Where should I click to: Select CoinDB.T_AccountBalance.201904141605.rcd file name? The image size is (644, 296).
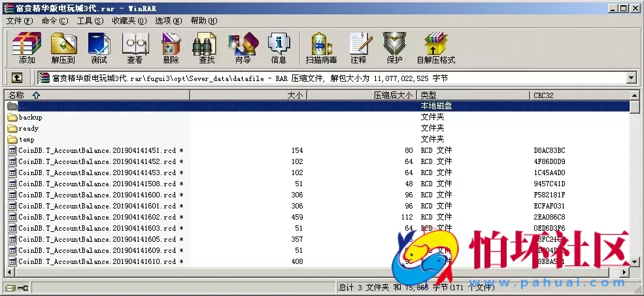pos(97,239)
